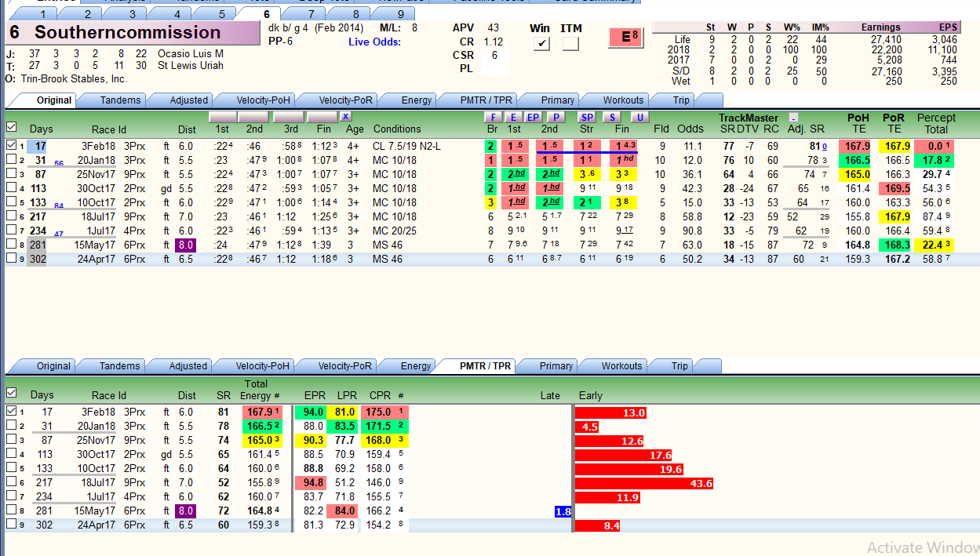Screen dimensions: 980x556
Task: Click the Conditions column header
Action: point(397,129)
